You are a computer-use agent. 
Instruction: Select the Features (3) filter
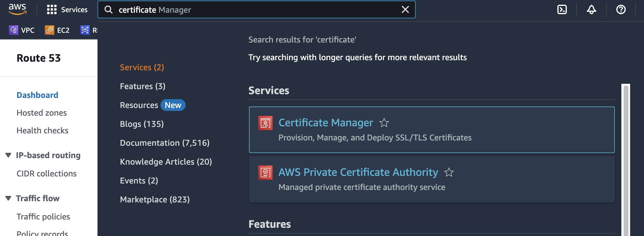[143, 86]
